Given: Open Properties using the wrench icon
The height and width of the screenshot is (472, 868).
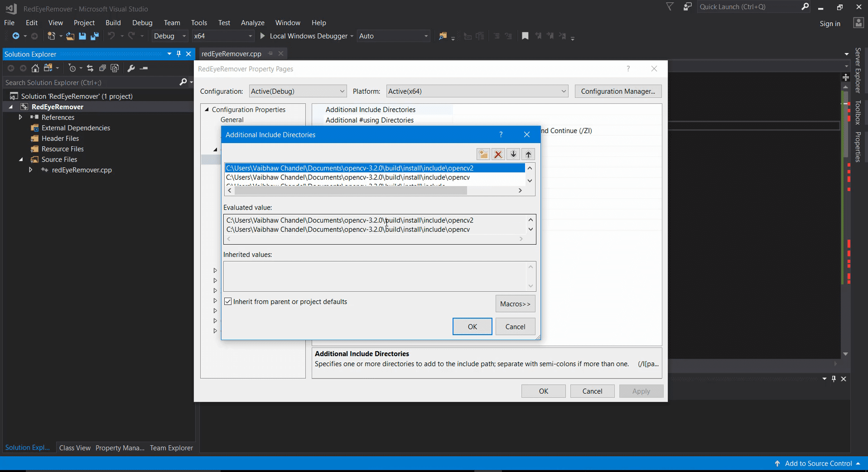Looking at the screenshot, I should coord(131,68).
